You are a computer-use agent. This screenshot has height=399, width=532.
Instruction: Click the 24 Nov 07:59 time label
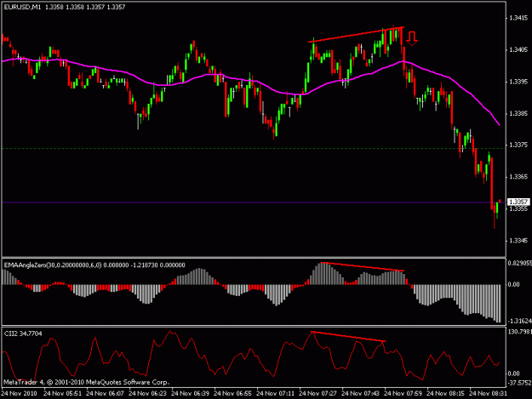403,394
